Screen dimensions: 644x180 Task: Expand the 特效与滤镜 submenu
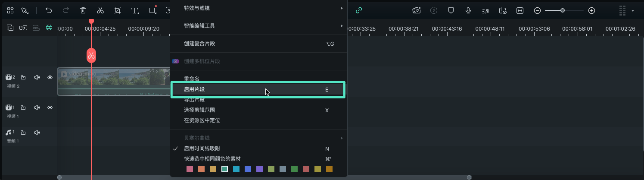coord(258,8)
